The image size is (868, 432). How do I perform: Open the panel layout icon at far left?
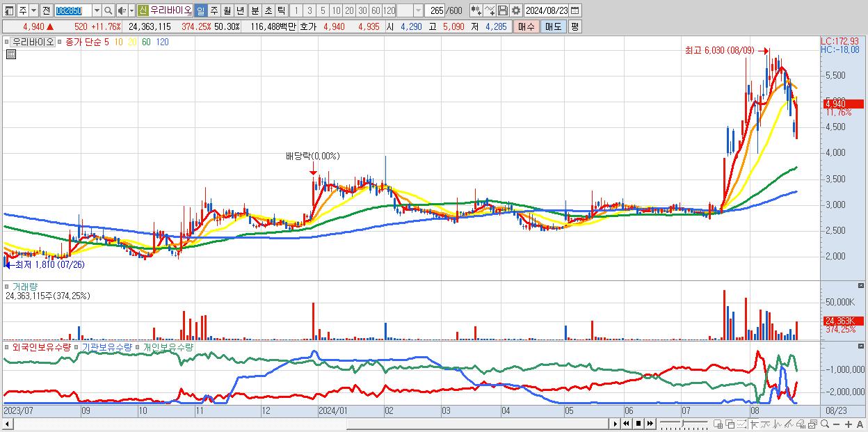(10, 10)
